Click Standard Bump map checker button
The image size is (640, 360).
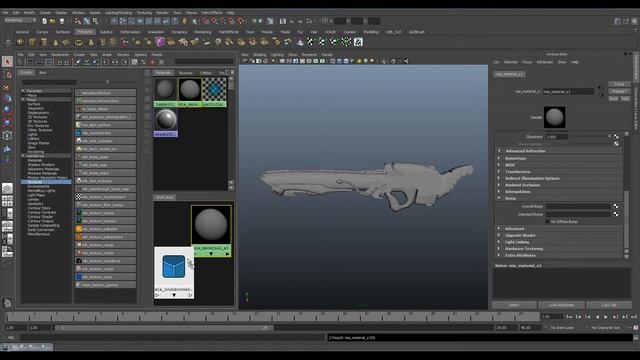(x=616, y=214)
